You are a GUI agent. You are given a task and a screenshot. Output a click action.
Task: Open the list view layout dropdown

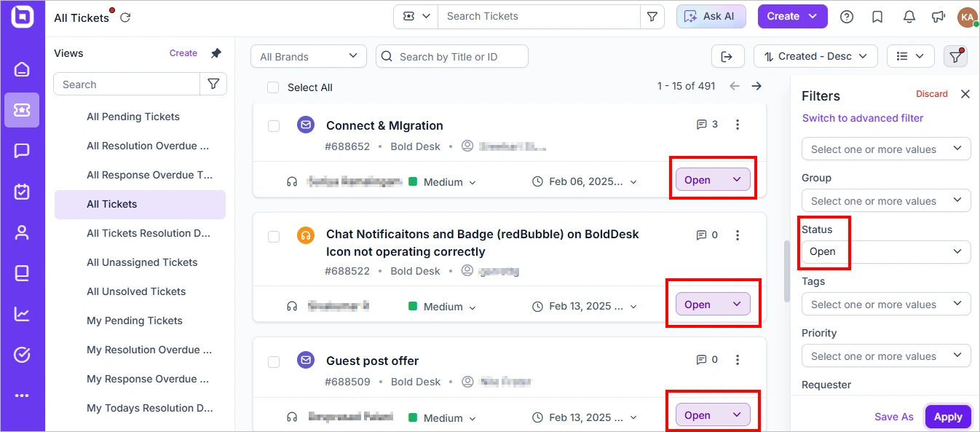point(910,56)
